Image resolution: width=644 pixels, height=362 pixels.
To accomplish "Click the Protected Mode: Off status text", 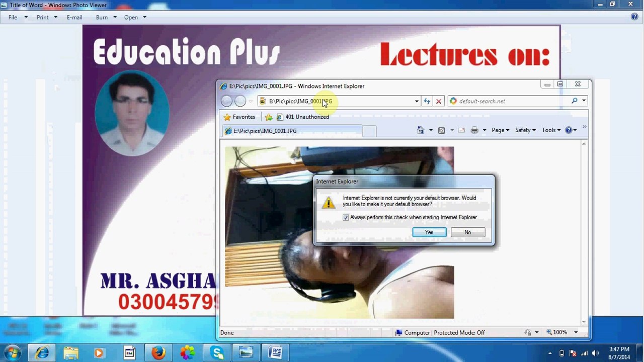I will tap(459, 332).
